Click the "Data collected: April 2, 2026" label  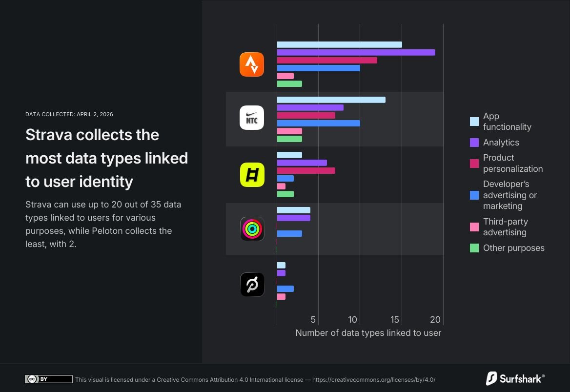coord(69,114)
